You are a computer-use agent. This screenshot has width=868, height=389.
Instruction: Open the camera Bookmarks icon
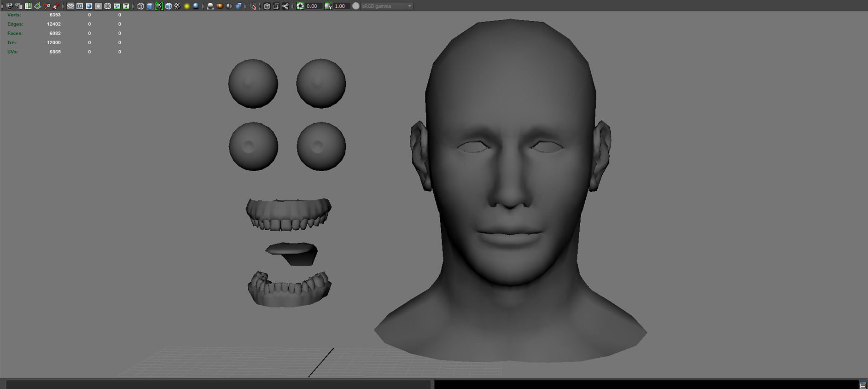point(28,6)
